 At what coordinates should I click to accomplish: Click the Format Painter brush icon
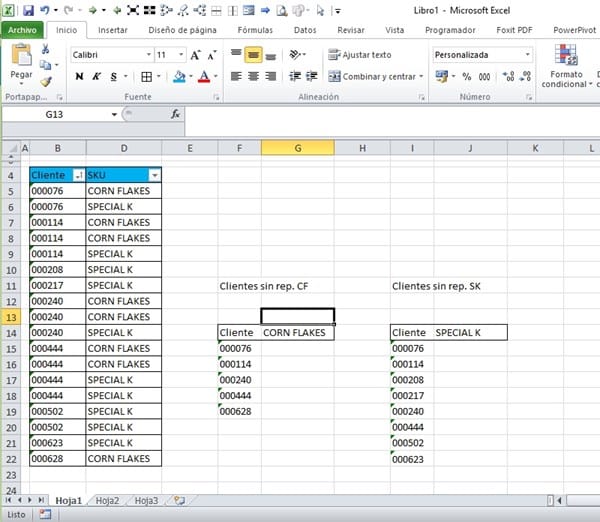coord(47,82)
